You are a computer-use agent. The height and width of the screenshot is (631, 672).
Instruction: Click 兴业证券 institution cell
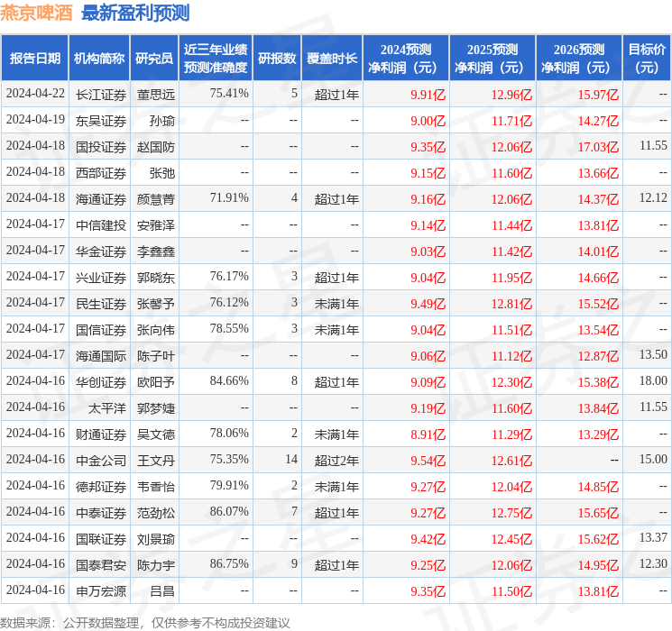pos(101,277)
